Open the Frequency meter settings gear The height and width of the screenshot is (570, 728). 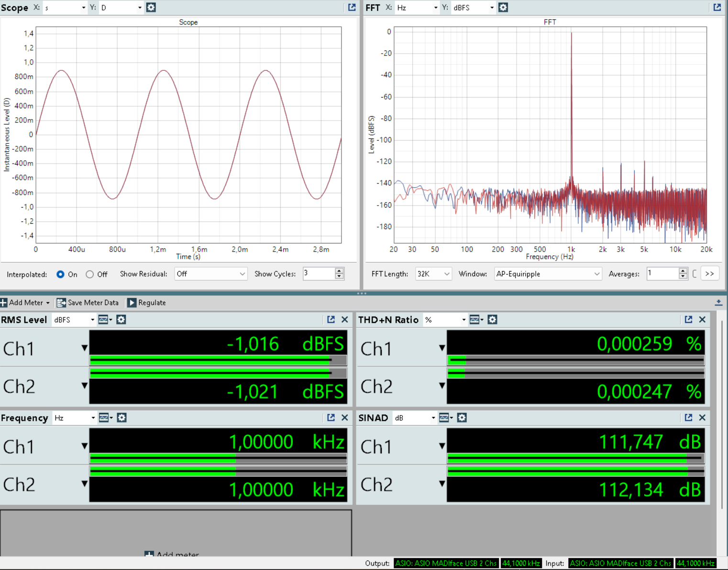[x=121, y=417]
